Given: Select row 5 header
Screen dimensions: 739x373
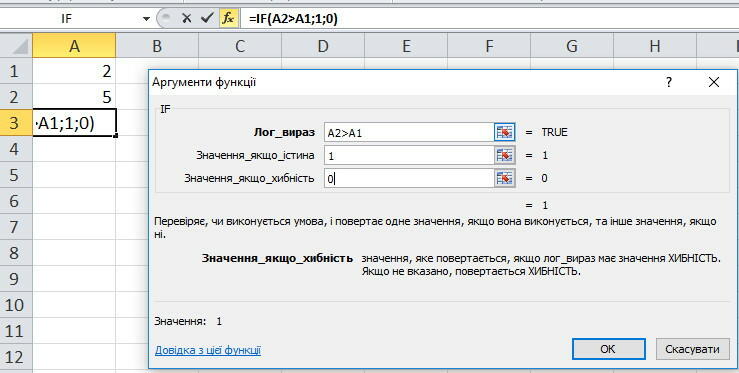Looking at the screenshot, I should pyautogui.click(x=16, y=175).
